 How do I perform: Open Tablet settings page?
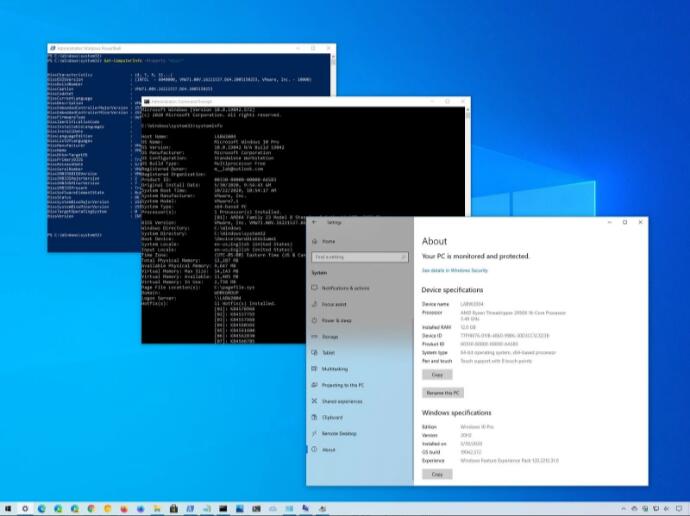point(323,353)
